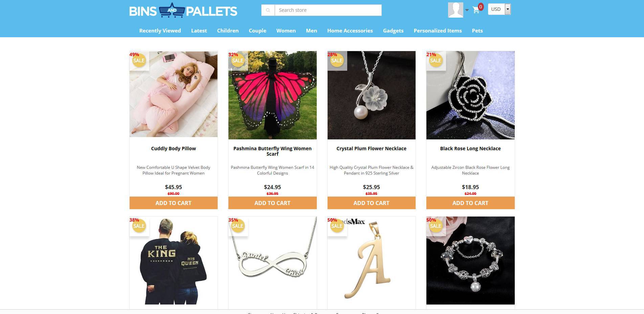Select the Gadgets menu item
644x314 pixels.
click(393, 30)
